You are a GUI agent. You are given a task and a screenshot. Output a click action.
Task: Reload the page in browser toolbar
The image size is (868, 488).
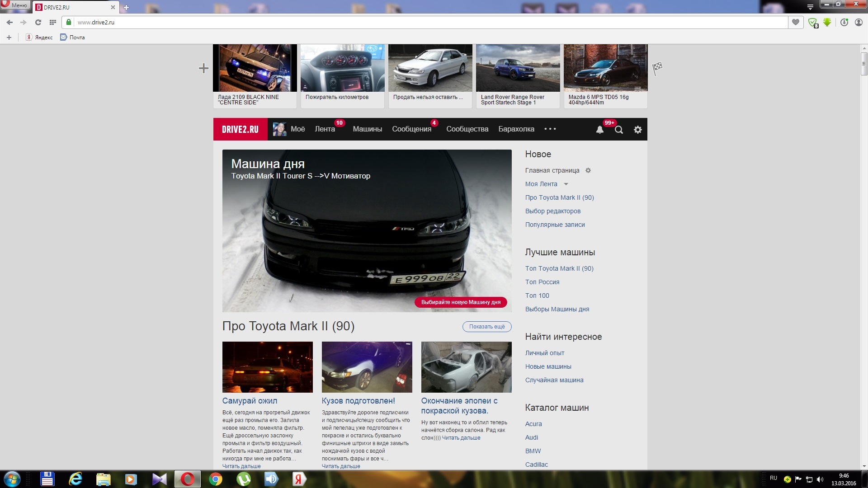[38, 22]
